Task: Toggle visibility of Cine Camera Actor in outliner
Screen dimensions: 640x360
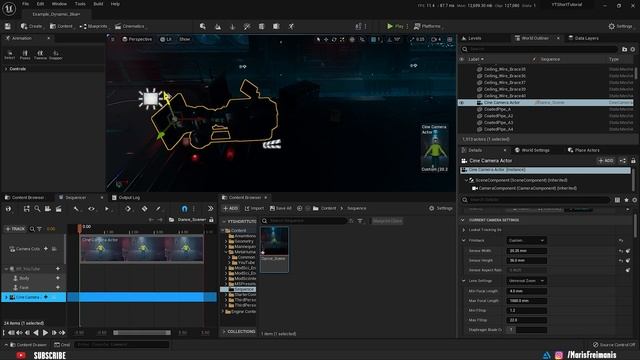Action: coord(462,102)
